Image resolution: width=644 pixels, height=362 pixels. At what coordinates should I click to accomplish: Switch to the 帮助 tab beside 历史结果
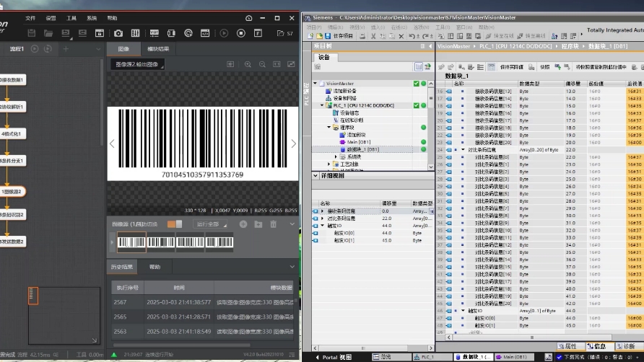point(155,267)
